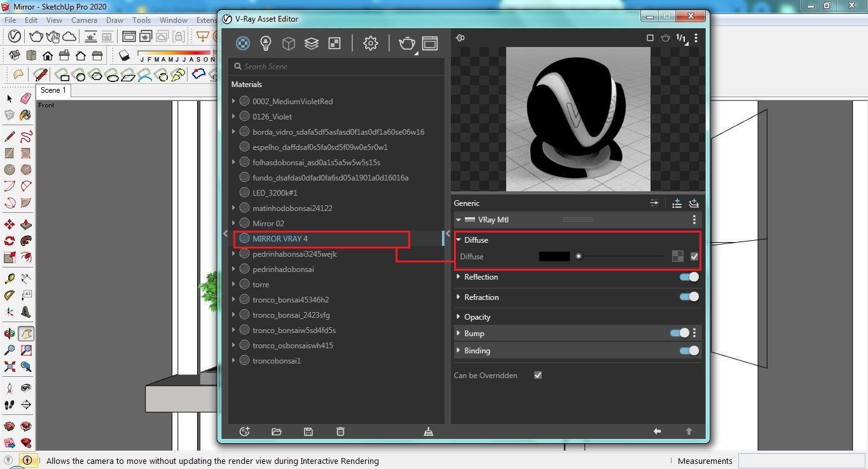Select the Move tool

click(x=10, y=224)
